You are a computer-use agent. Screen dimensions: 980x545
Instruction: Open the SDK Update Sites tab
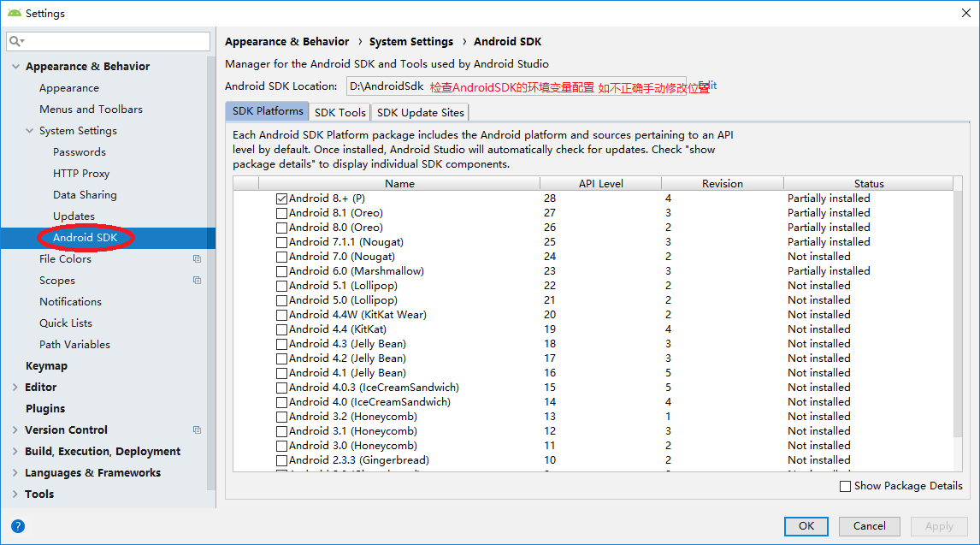click(x=420, y=112)
